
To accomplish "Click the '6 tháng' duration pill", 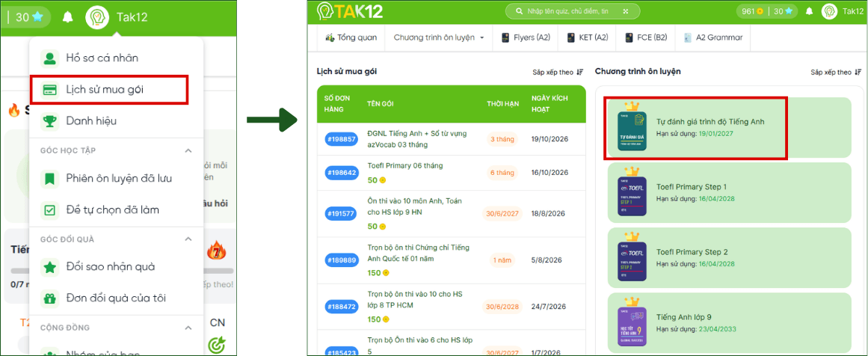I will click(x=502, y=173).
